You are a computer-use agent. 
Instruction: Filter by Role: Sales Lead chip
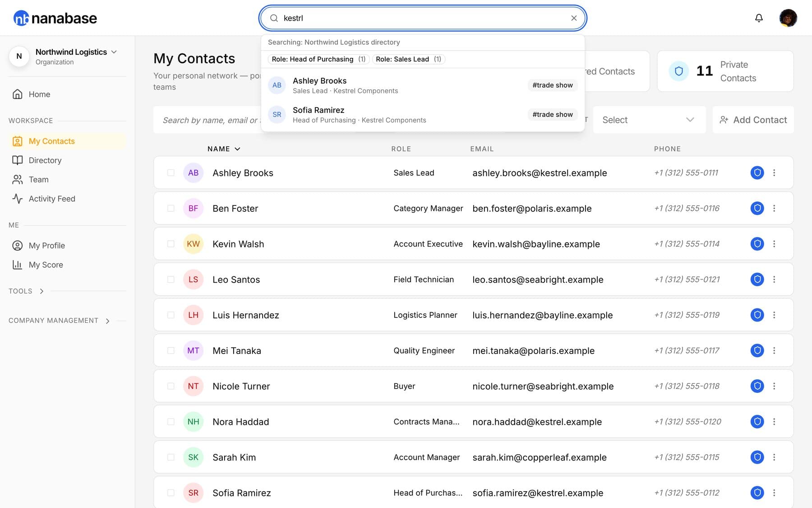coord(409,59)
